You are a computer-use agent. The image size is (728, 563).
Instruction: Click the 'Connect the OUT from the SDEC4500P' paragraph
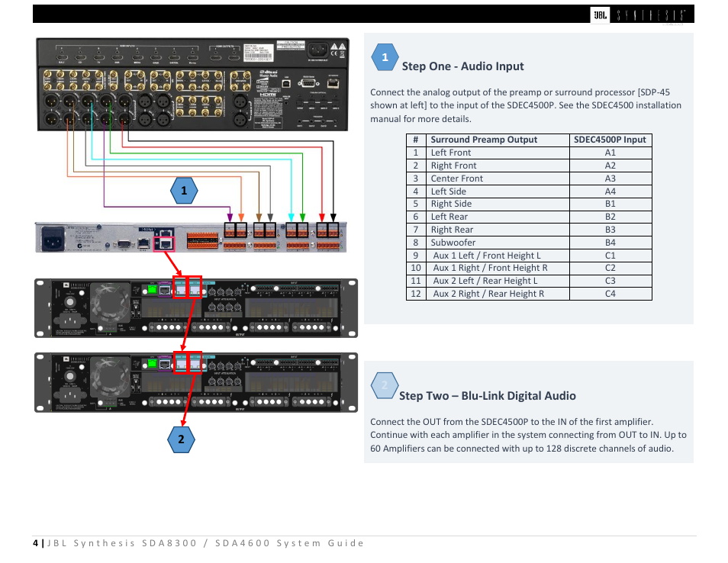[528, 436]
